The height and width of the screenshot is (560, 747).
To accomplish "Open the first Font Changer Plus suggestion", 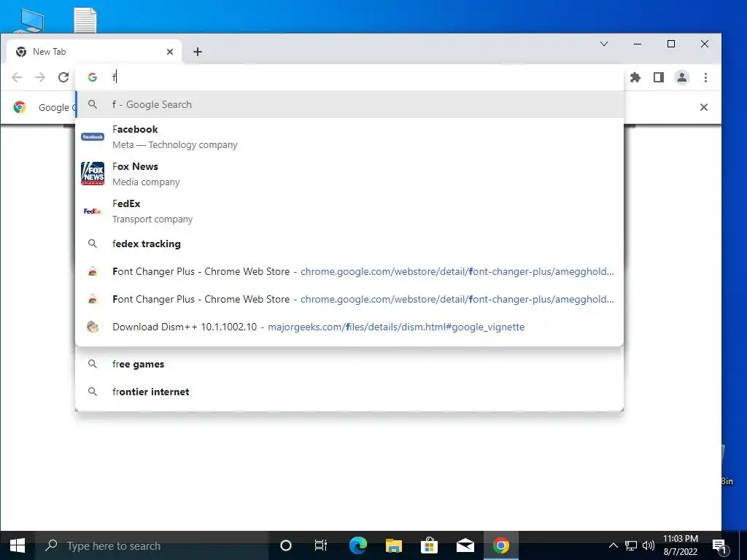I will 349,271.
